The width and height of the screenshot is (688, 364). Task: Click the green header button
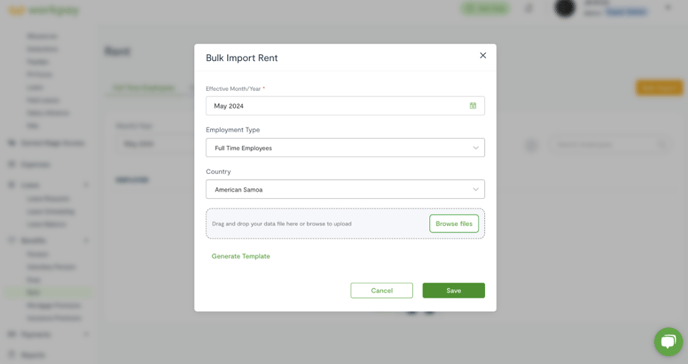(485, 8)
